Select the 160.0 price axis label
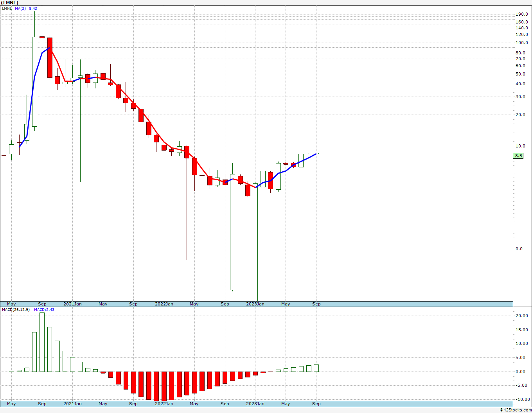Image resolution: width=532 pixels, height=413 pixels. point(522,22)
